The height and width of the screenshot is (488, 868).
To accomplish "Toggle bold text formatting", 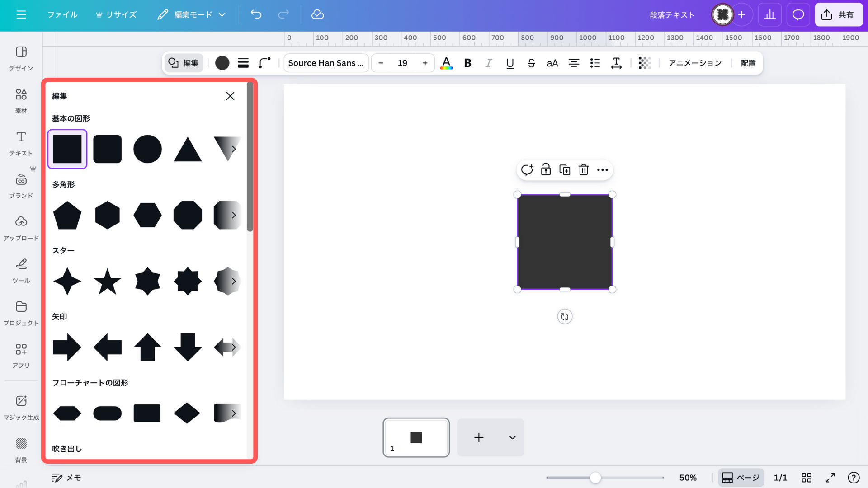I will pyautogui.click(x=468, y=63).
